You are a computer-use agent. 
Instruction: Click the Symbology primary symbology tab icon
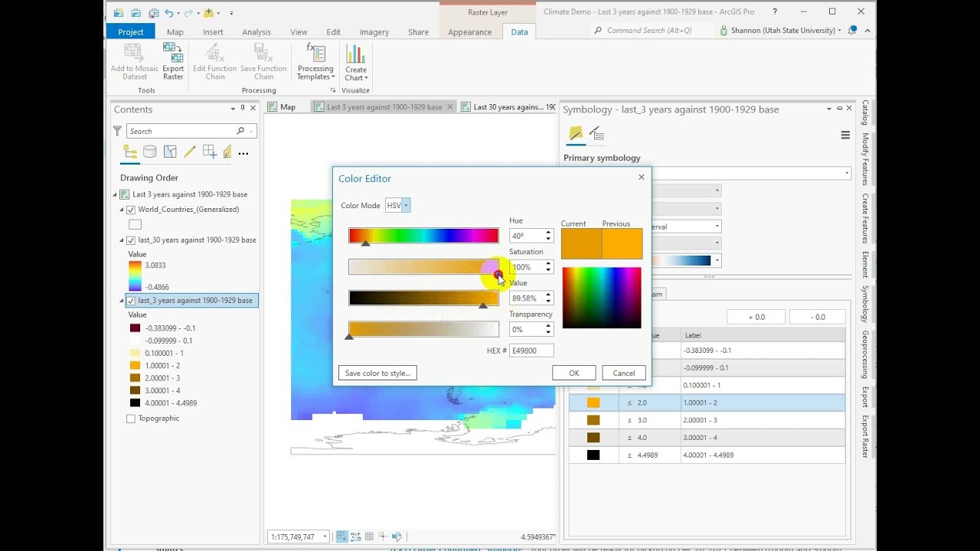(x=576, y=134)
